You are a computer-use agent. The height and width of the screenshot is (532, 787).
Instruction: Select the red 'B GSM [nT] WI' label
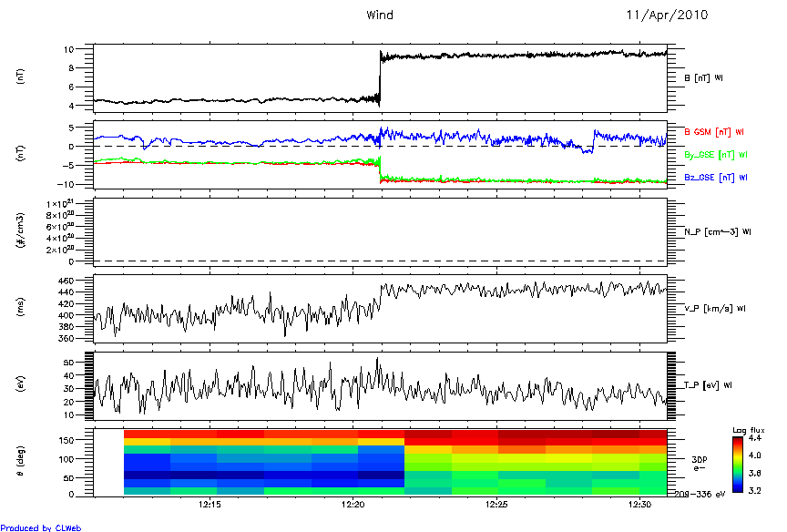click(x=714, y=132)
